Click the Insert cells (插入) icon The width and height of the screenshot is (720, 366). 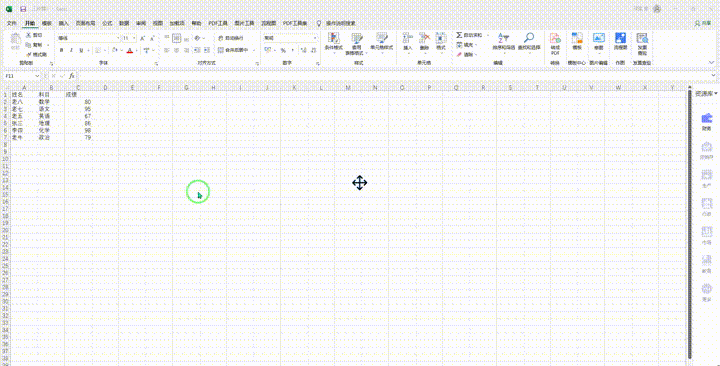point(407,39)
